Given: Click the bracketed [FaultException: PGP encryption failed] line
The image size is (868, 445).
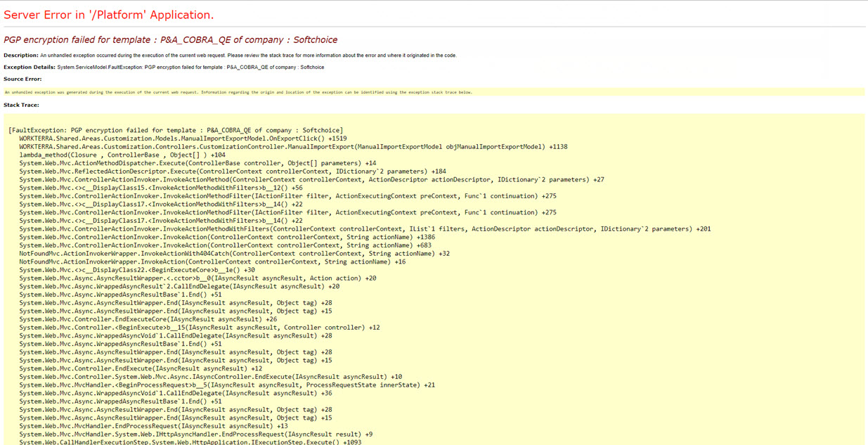Looking at the screenshot, I should click(176, 130).
